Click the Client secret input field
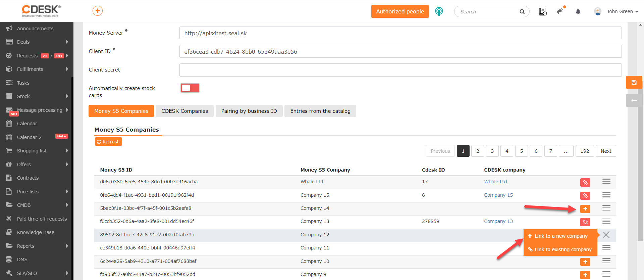Screen dimensions: 644x280 click(x=400, y=70)
